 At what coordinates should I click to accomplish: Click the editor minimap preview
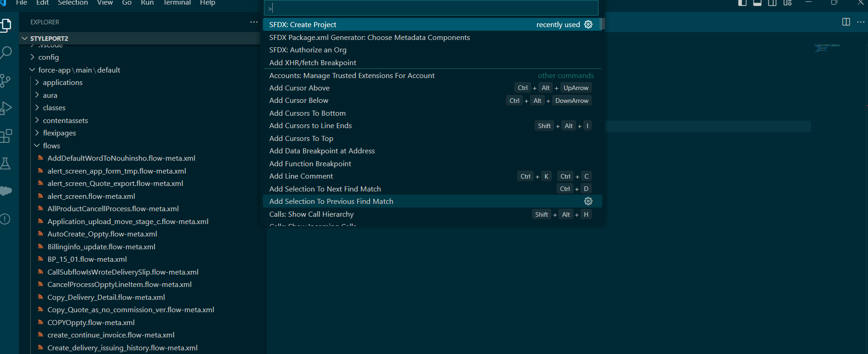click(828, 48)
